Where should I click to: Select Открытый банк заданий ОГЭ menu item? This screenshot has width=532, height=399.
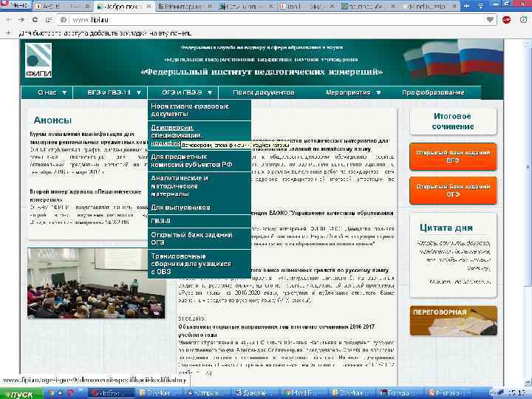[x=199, y=239]
